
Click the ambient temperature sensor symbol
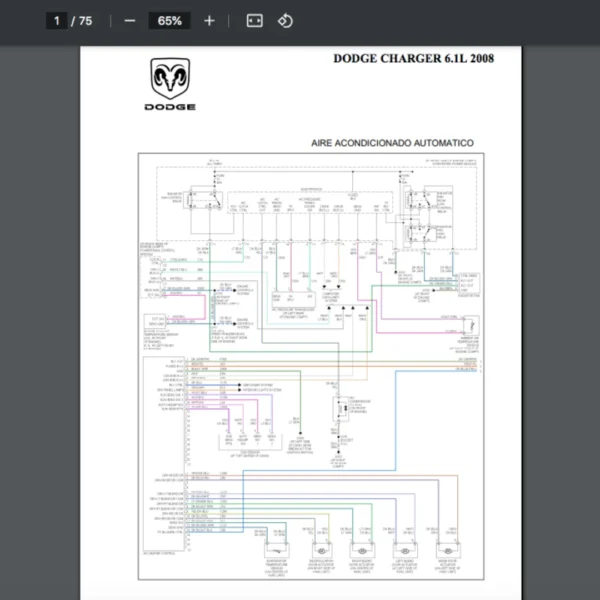(x=466, y=326)
